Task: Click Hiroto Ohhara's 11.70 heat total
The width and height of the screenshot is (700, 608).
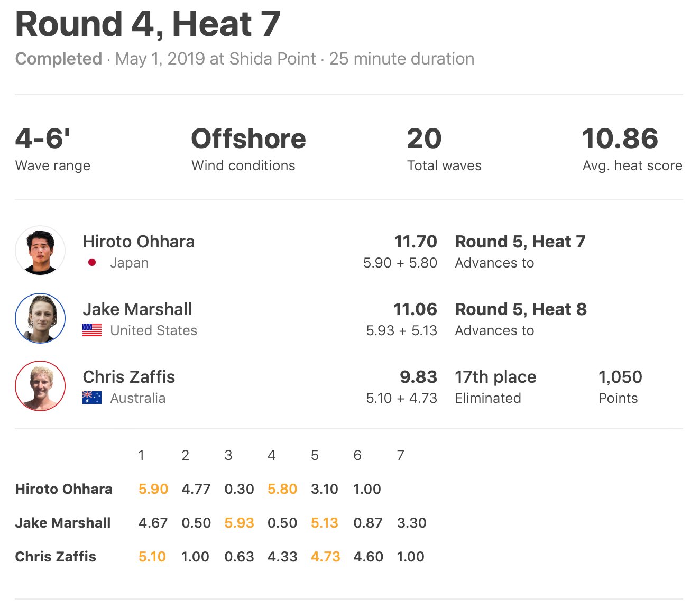Action: [x=415, y=242]
